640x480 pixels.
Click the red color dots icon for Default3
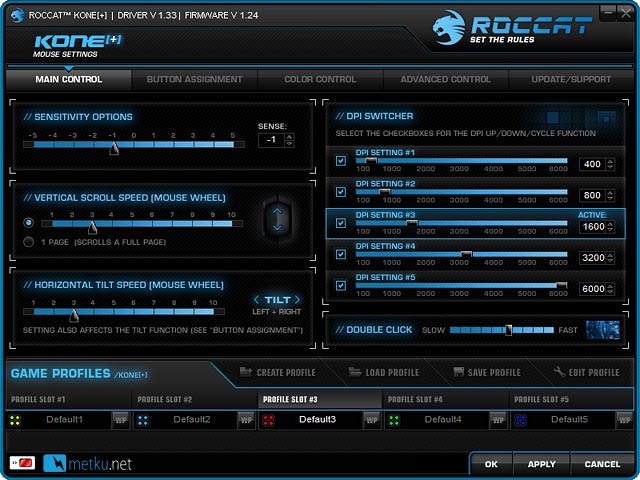click(269, 420)
